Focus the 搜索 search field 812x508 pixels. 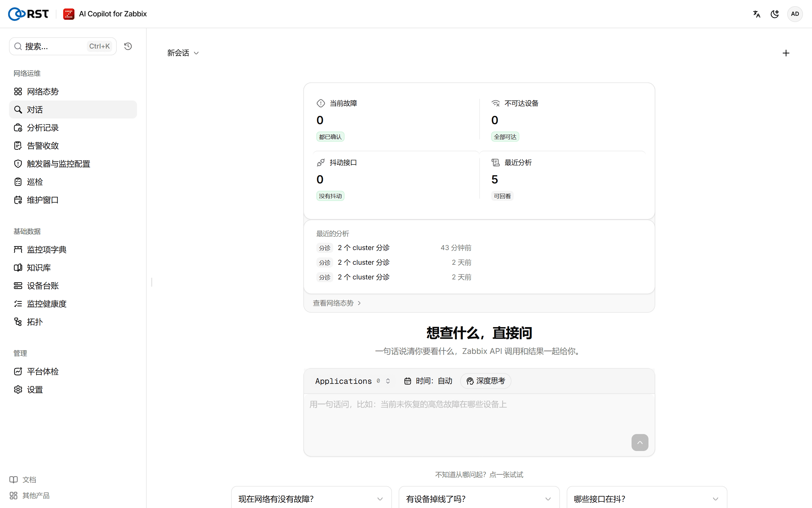pos(63,46)
